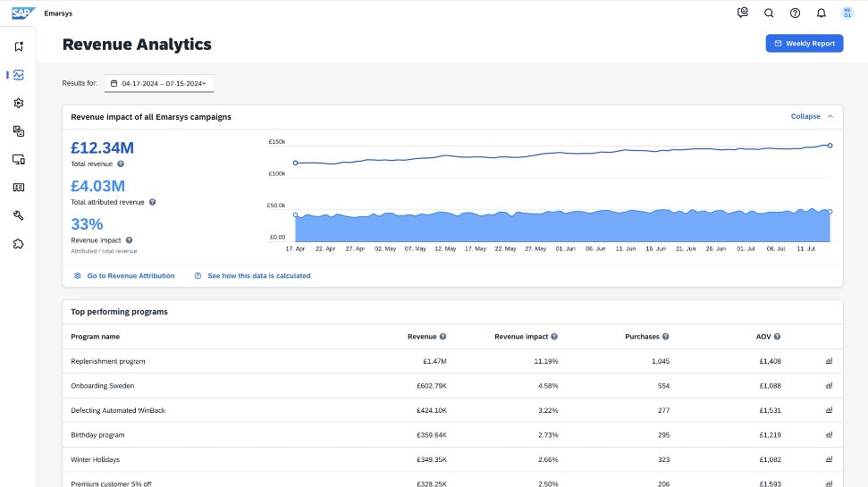This screenshot has width=868, height=487.
Task: Open the date range dropdown picker
Action: (x=159, y=83)
